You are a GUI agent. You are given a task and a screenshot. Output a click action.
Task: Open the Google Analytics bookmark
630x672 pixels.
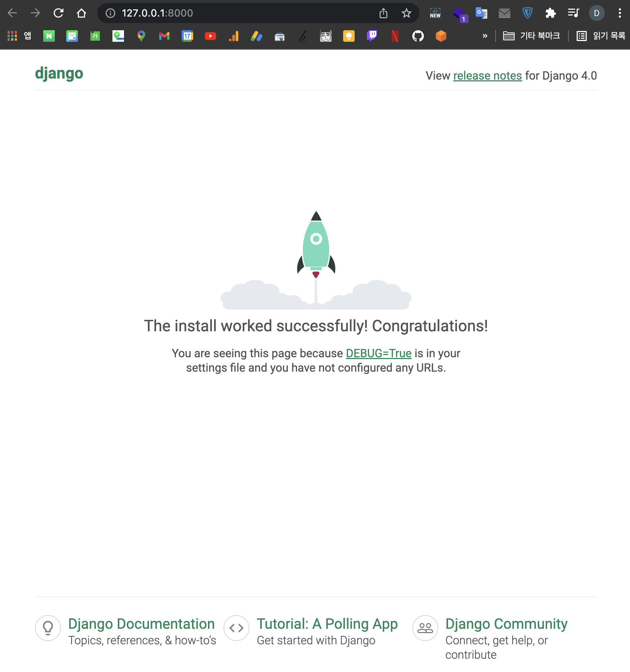point(234,36)
